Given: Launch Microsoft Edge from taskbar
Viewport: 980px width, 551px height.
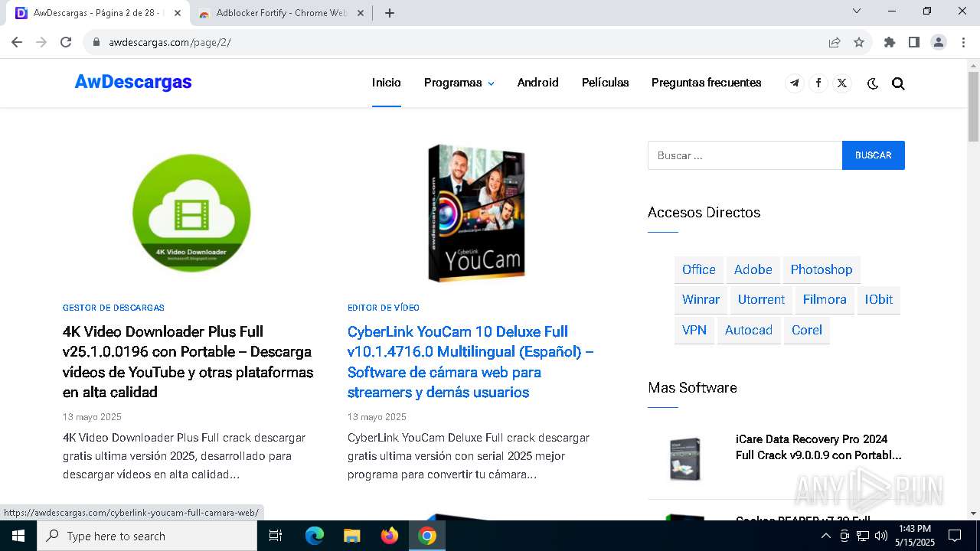Looking at the screenshot, I should (315, 536).
